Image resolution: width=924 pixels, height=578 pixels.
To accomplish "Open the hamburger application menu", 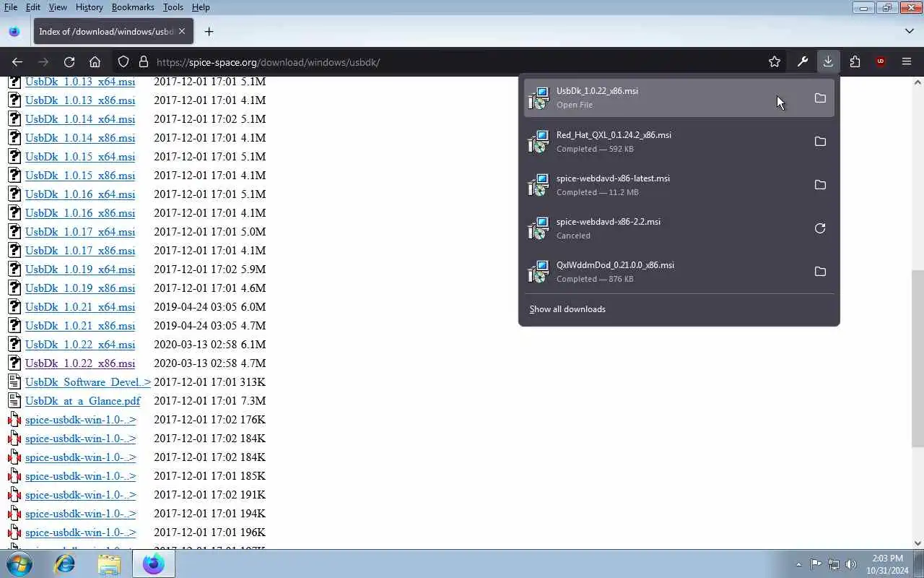I will [x=907, y=62].
